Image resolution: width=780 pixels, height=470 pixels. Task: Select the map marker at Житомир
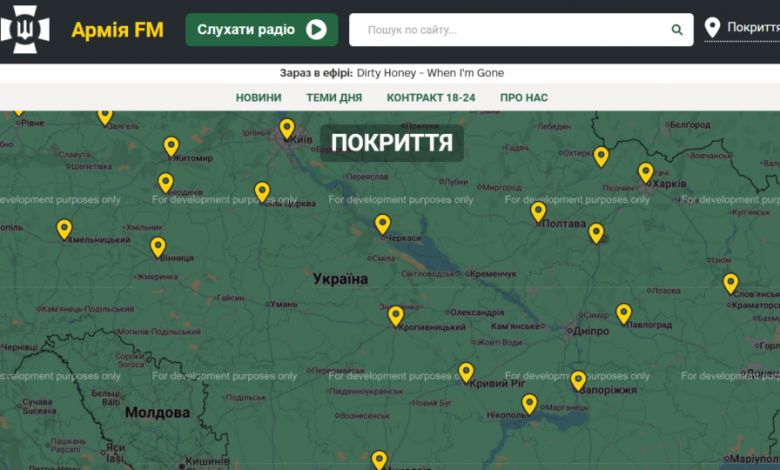coord(171,146)
